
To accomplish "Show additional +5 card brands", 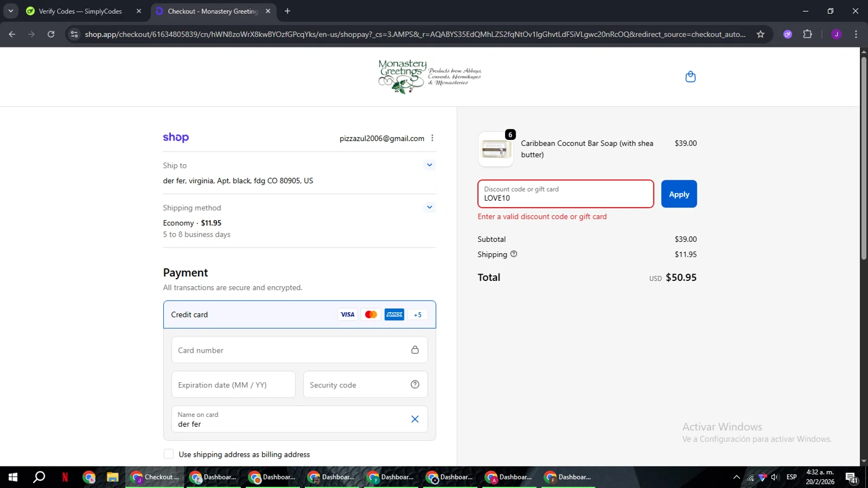I will click(418, 315).
